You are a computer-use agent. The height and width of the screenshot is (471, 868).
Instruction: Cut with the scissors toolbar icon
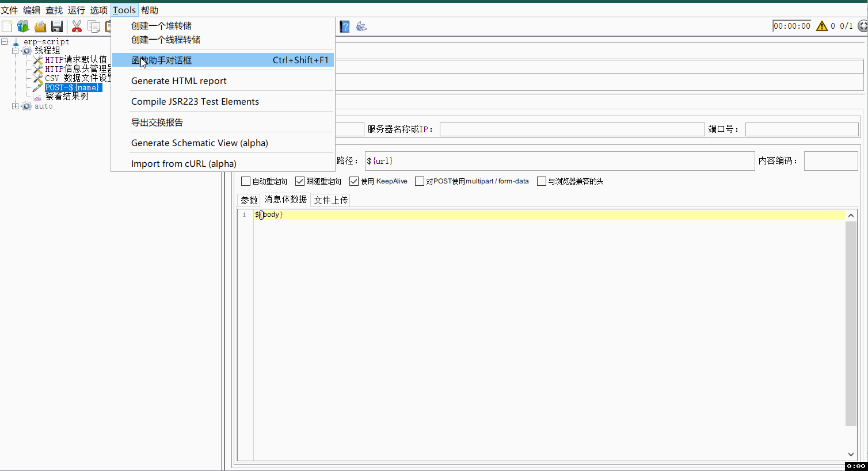[x=77, y=26]
